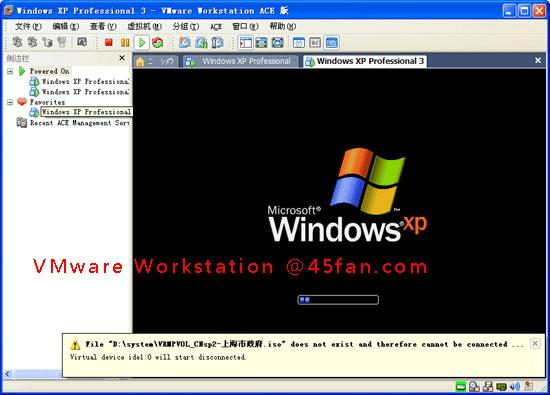Click the fourth greyed ACE toolbar icon
Image resolution: width=550 pixels, height=395 pixels.
[62, 42]
